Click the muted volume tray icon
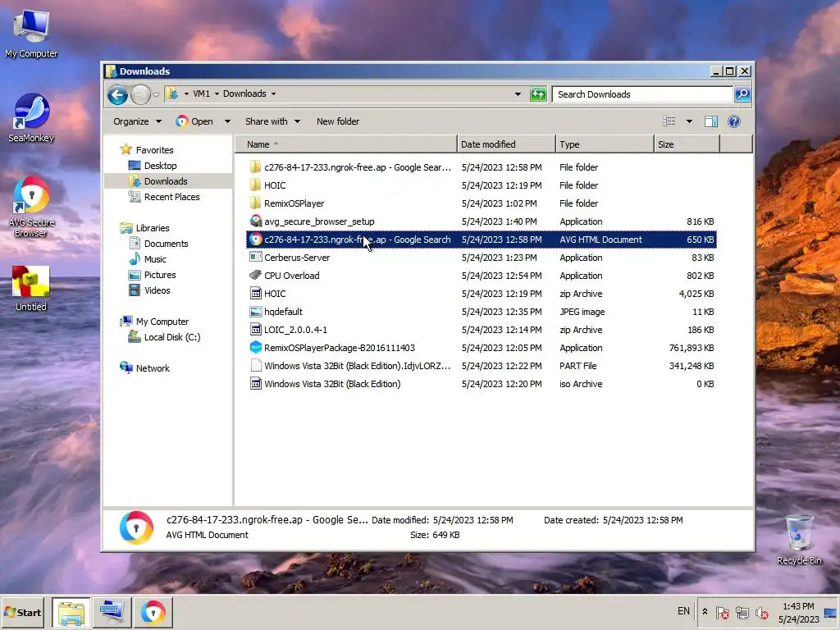The image size is (840, 630). [x=761, y=612]
